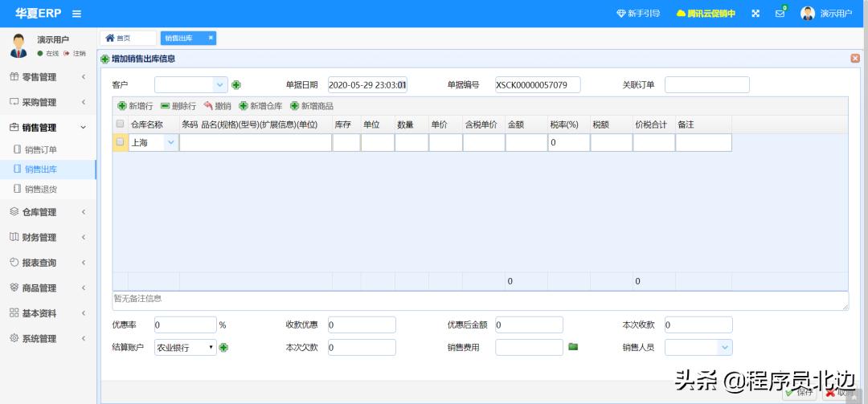The height and width of the screenshot is (404, 868).
Task: Click the 销售费用 input field
Action: (x=529, y=348)
